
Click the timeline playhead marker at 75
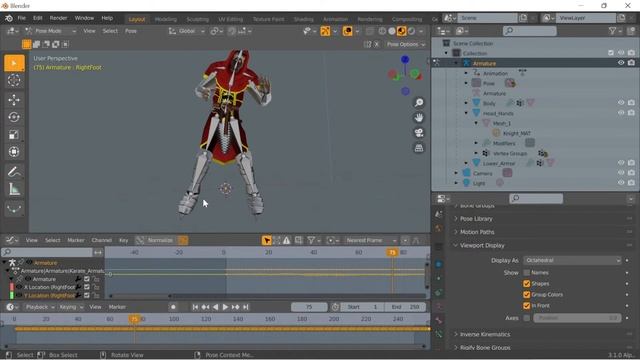(x=134, y=319)
